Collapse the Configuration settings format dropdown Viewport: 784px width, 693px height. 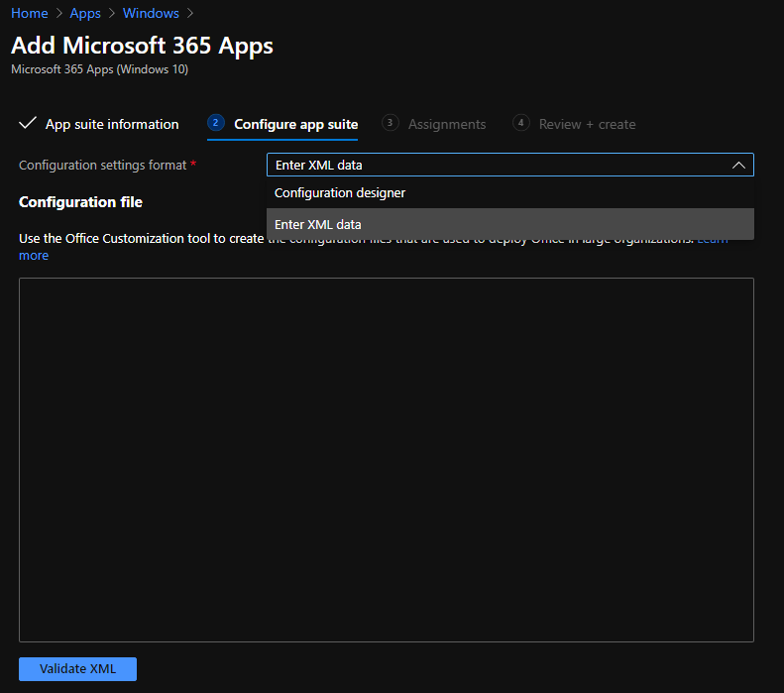click(x=510, y=165)
